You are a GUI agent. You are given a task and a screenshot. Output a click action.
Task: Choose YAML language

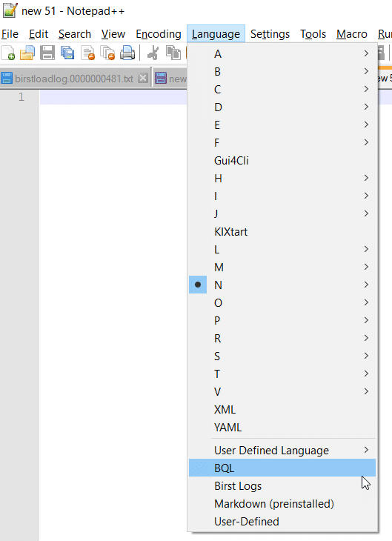coord(282,428)
